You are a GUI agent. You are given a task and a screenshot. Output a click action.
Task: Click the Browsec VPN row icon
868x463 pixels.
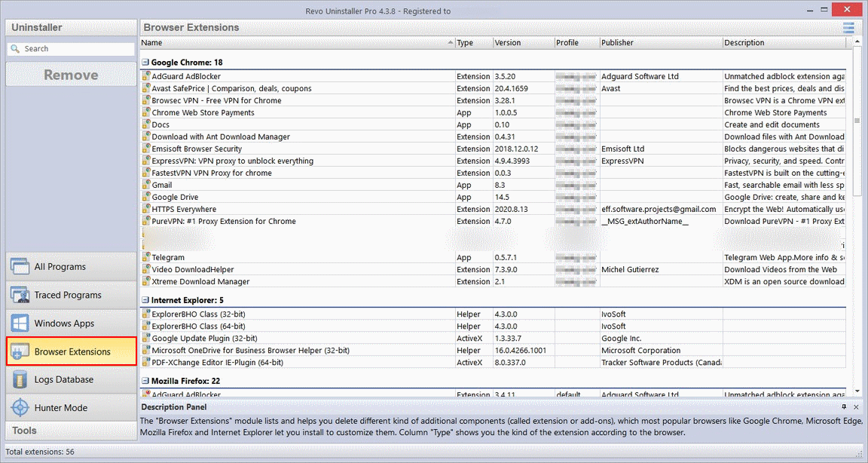146,100
